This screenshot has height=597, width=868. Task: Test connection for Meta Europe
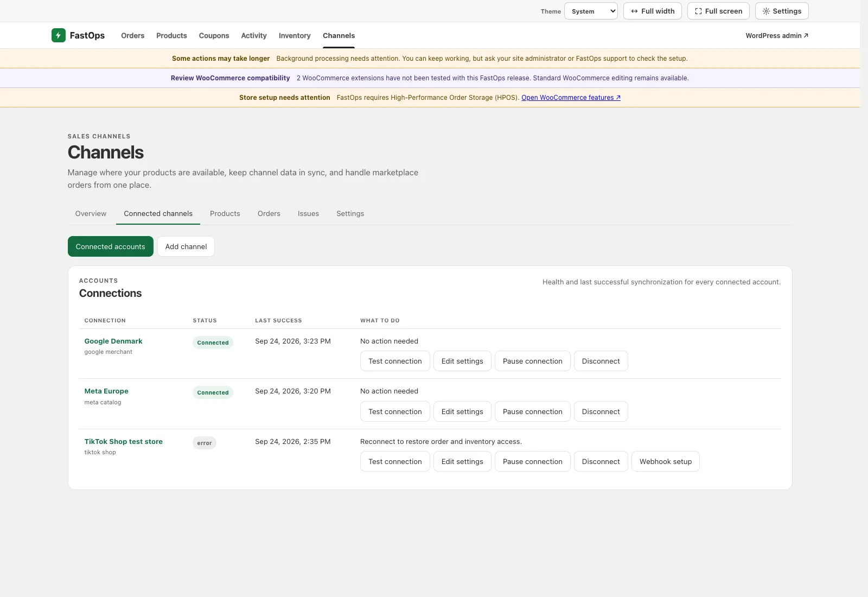pyautogui.click(x=395, y=411)
